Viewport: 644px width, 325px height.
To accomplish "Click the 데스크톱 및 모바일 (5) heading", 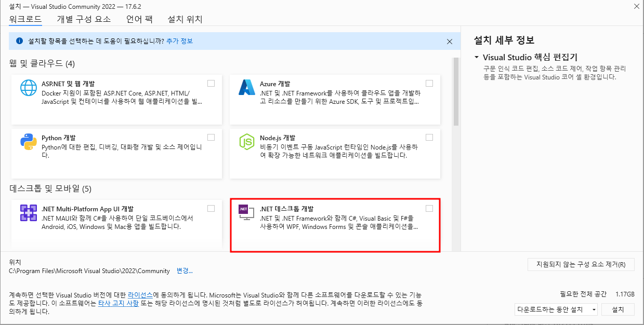I will point(50,188).
